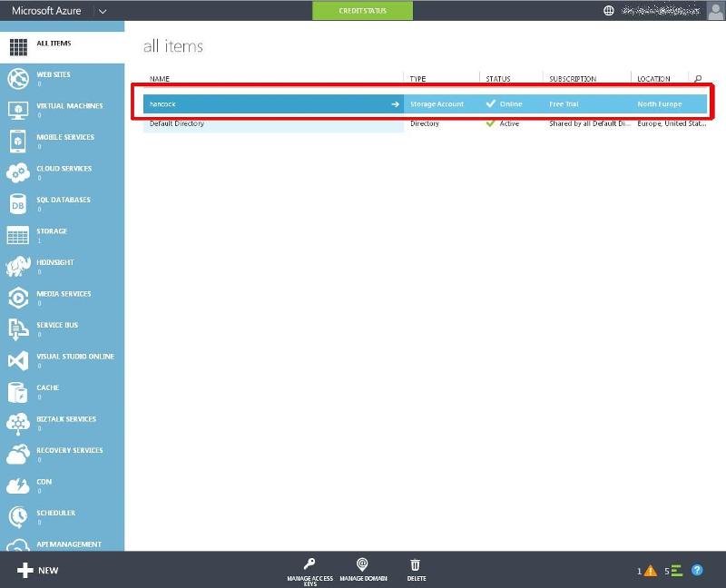Click the Manage Domain icon
Viewport: 726px width, 588px height.
coord(362,564)
